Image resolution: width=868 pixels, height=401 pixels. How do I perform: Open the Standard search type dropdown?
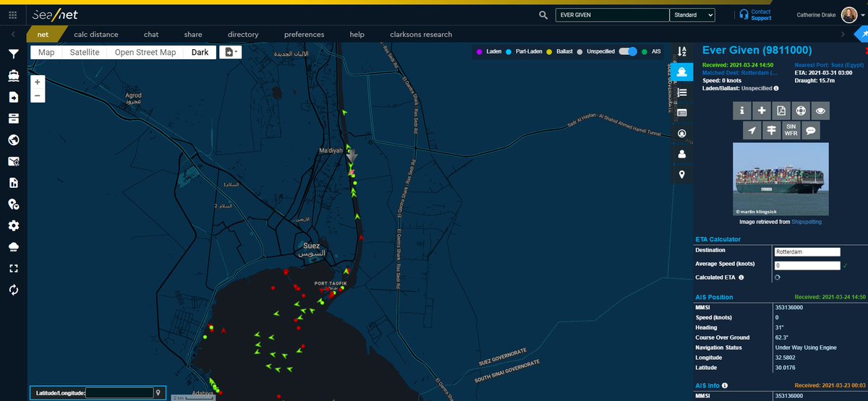pyautogui.click(x=692, y=14)
